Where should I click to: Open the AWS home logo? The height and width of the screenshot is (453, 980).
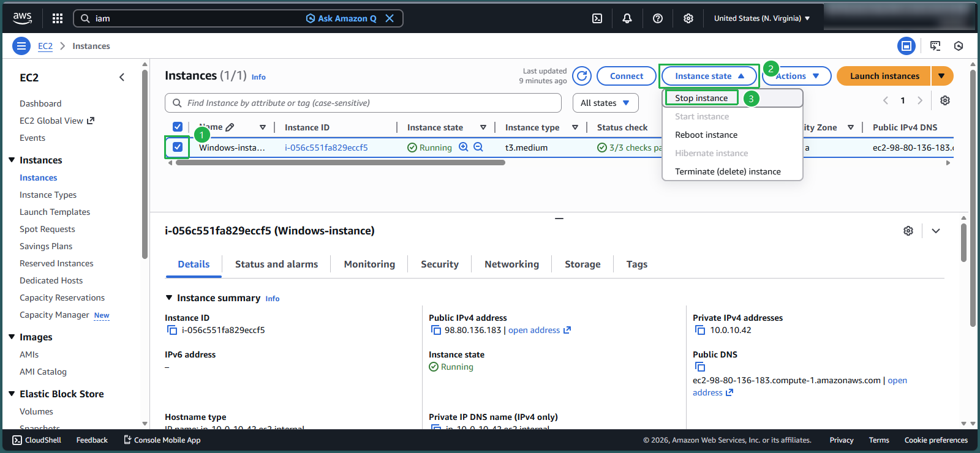point(23,18)
